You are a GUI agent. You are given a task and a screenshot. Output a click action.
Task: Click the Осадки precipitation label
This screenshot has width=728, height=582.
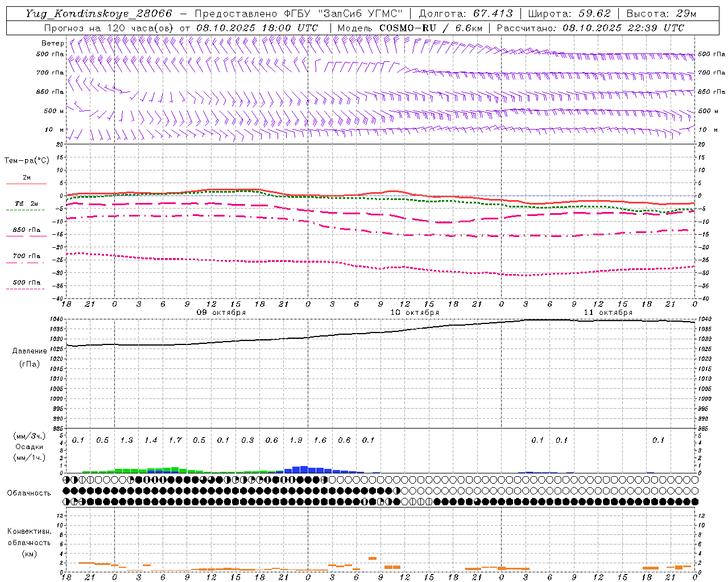point(30,447)
